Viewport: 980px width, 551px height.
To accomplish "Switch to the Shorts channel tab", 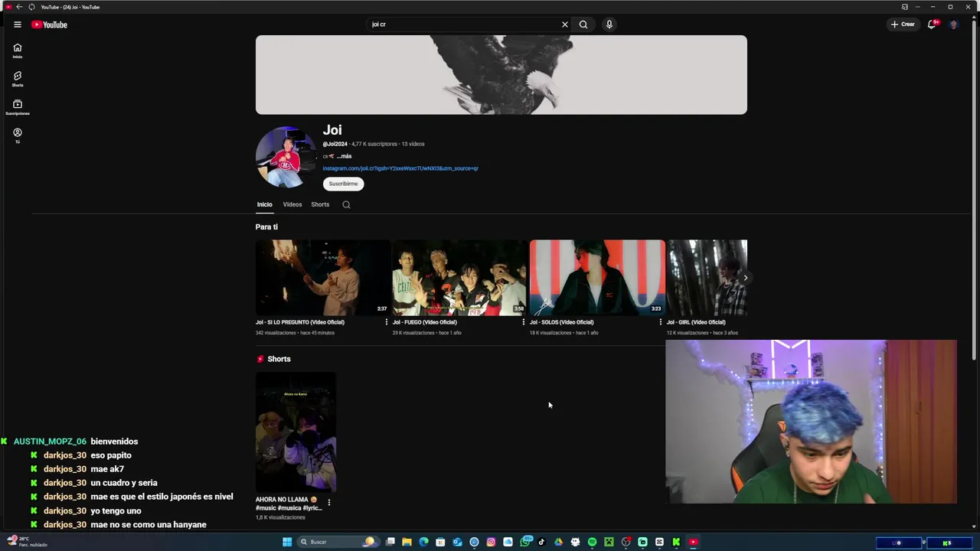I will tap(320, 204).
